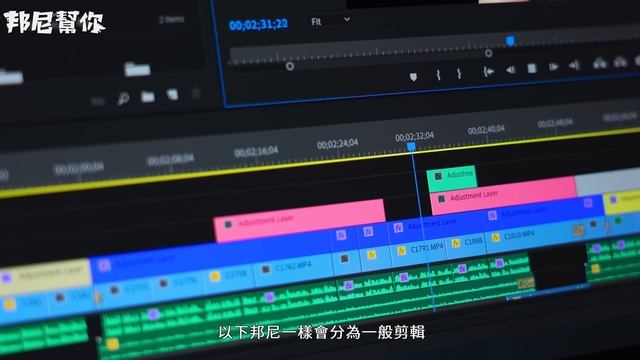The image size is (640, 360).
Task: Select the C1758 video clip
Action: pyautogui.click(x=229, y=276)
